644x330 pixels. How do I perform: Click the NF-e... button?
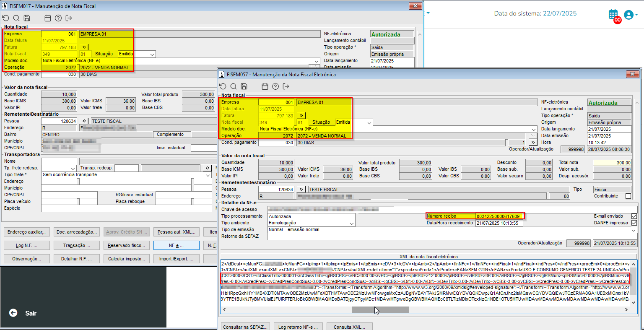click(176, 245)
